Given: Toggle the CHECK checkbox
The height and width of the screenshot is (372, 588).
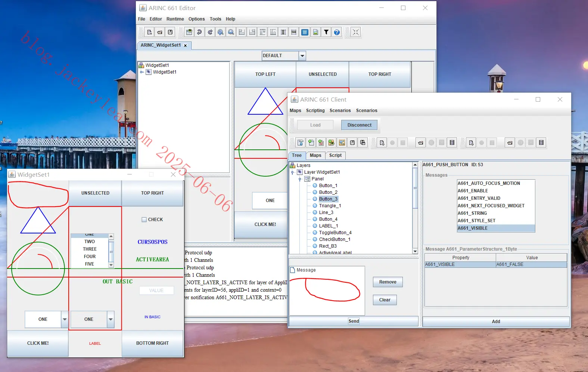Looking at the screenshot, I should (144, 220).
